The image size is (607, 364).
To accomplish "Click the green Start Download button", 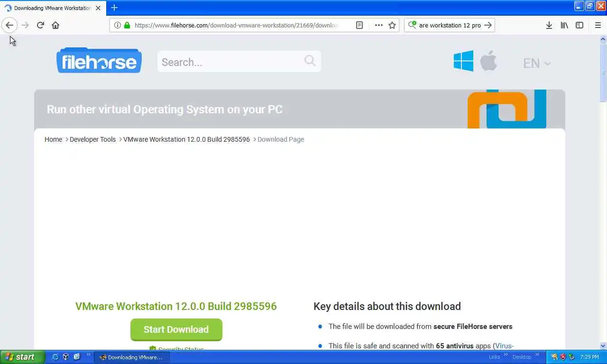I will 176,329.
